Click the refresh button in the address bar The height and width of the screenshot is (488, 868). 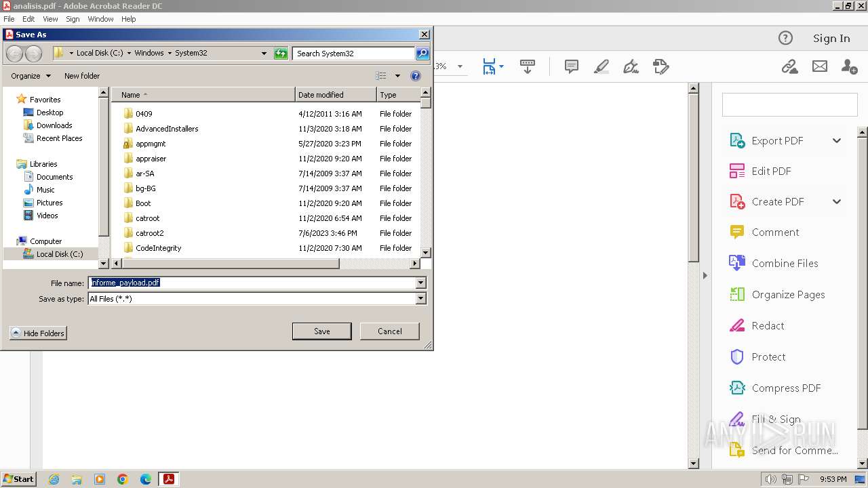[x=281, y=53]
